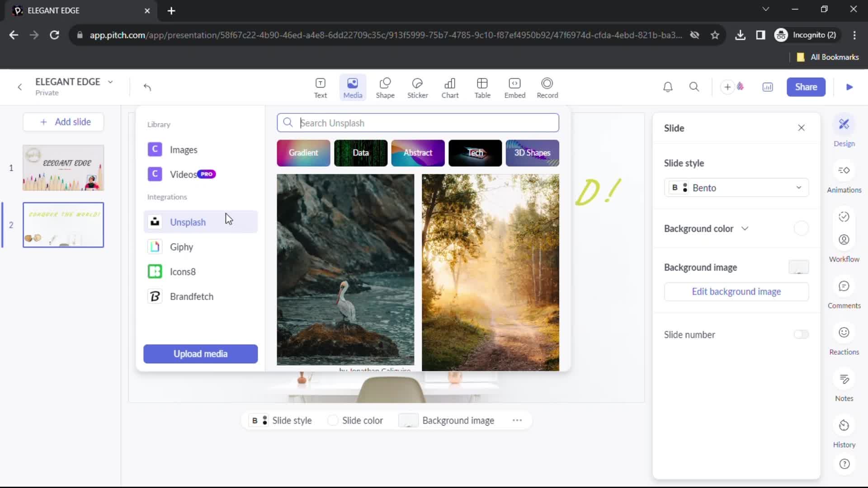The width and height of the screenshot is (868, 488).
Task: Click the Slide 2 thumbnail in panel
Action: click(63, 225)
